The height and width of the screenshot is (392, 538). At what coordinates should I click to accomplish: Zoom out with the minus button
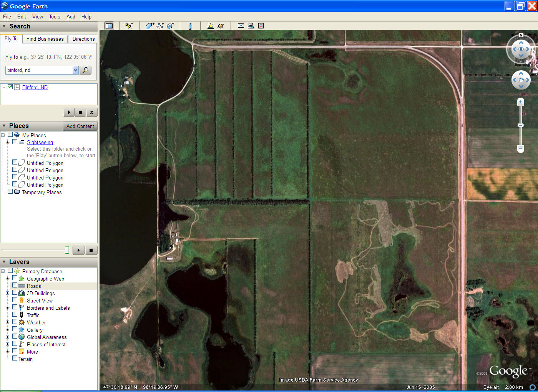click(x=521, y=148)
